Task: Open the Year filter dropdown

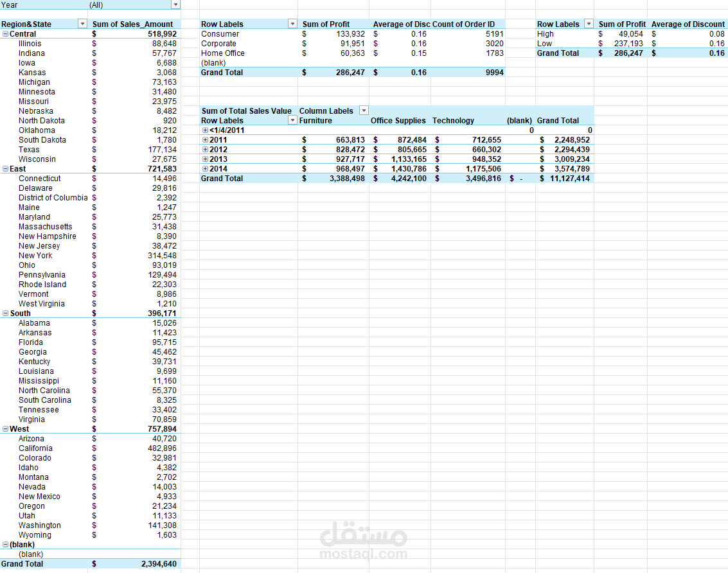Action: click(175, 4)
